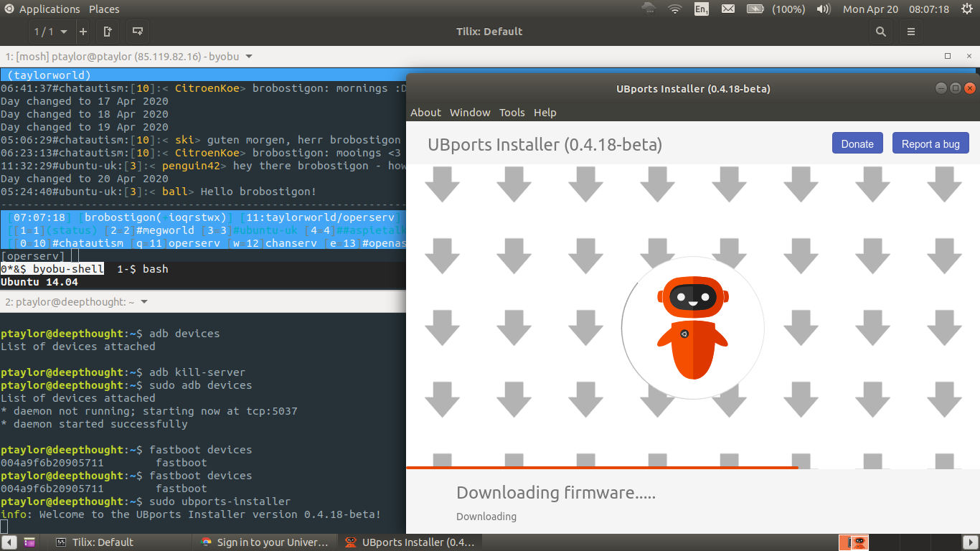Click the add terminal right icon

[108, 32]
